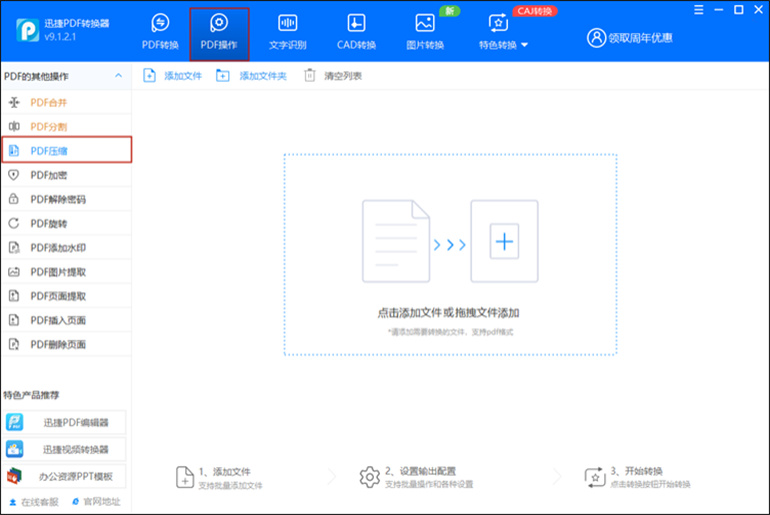Open 迅捷PDF编辑器 recommended product
The image size is (770, 515).
click(x=65, y=422)
